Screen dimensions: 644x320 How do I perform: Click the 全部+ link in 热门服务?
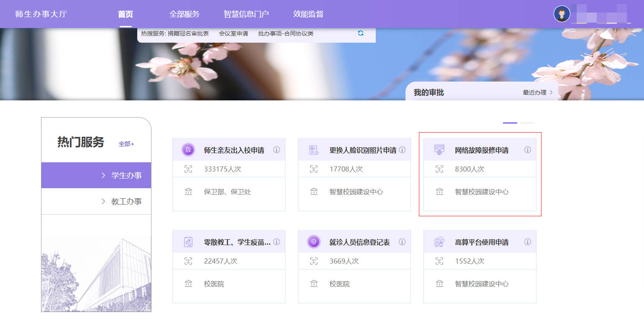pos(126,144)
